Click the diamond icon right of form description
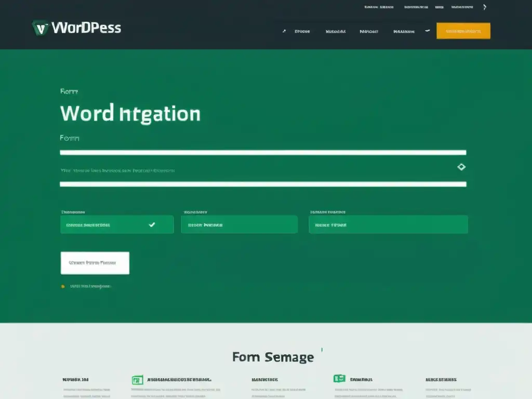The height and width of the screenshot is (399, 532). [x=461, y=167]
